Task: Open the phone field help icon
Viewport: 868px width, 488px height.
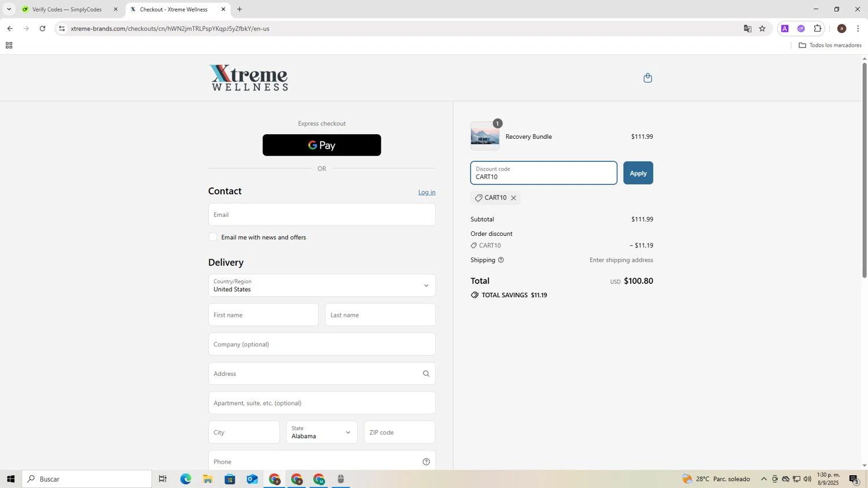Action: click(x=426, y=461)
